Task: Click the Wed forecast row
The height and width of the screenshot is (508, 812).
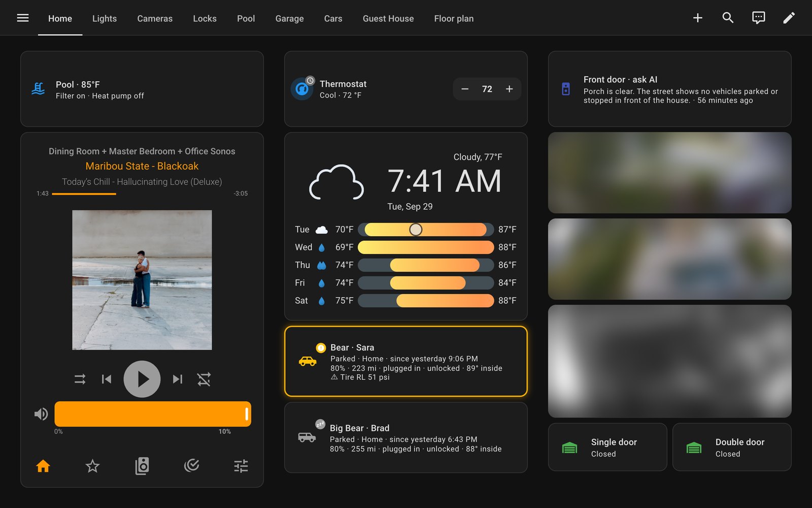Action: click(406, 247)
